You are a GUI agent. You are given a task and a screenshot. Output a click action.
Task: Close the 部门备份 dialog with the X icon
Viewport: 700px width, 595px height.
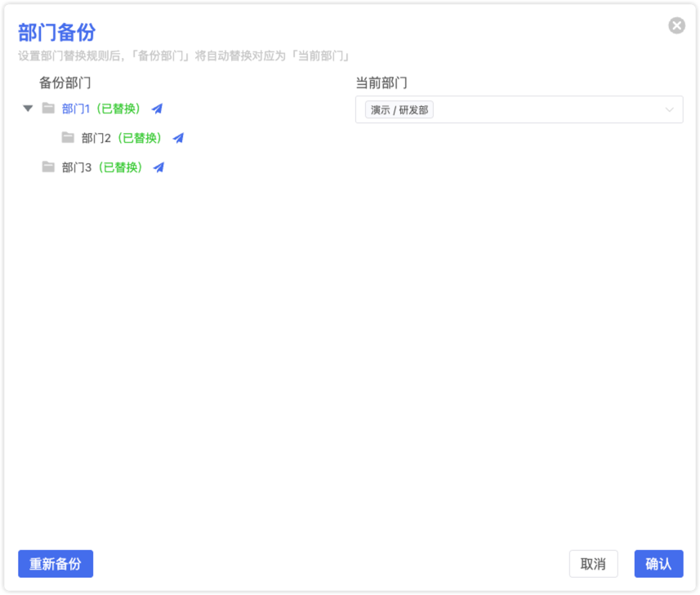pos(677,25)
